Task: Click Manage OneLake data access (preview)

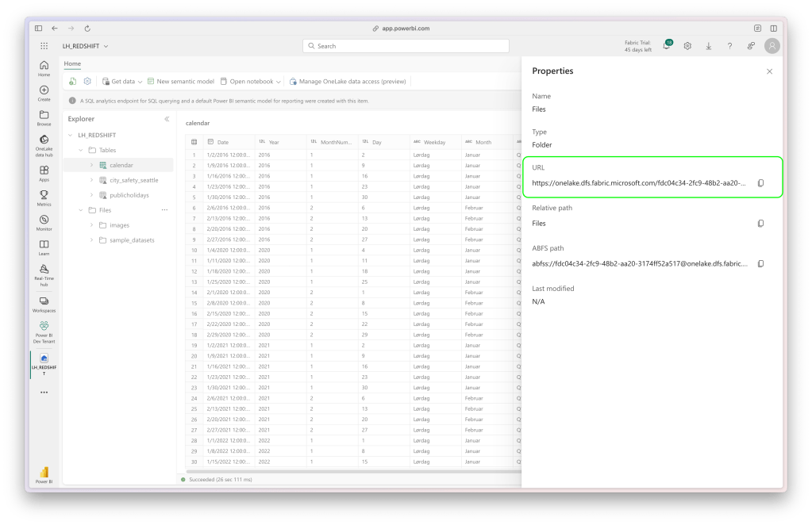Action: [348, 82]
